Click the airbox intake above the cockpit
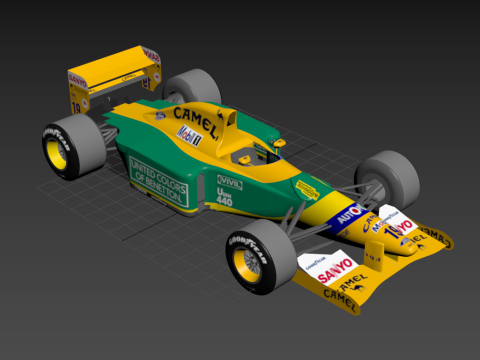 point(231,119)
